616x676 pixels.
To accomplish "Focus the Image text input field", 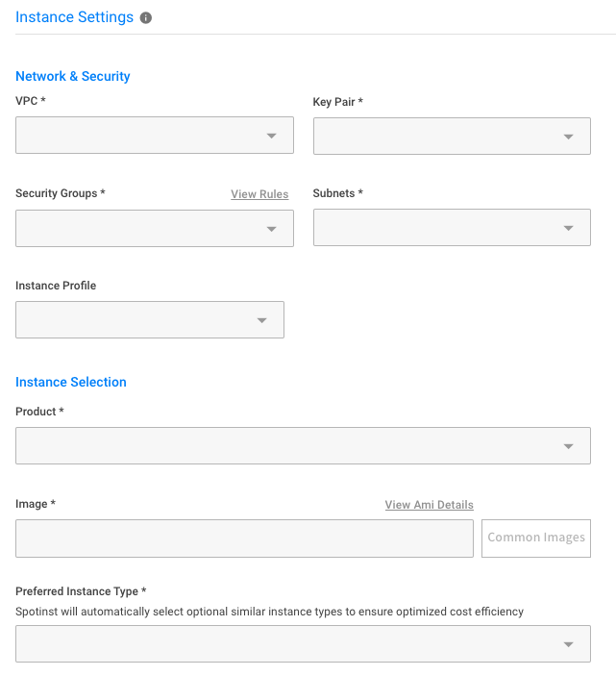I will 244,538.
